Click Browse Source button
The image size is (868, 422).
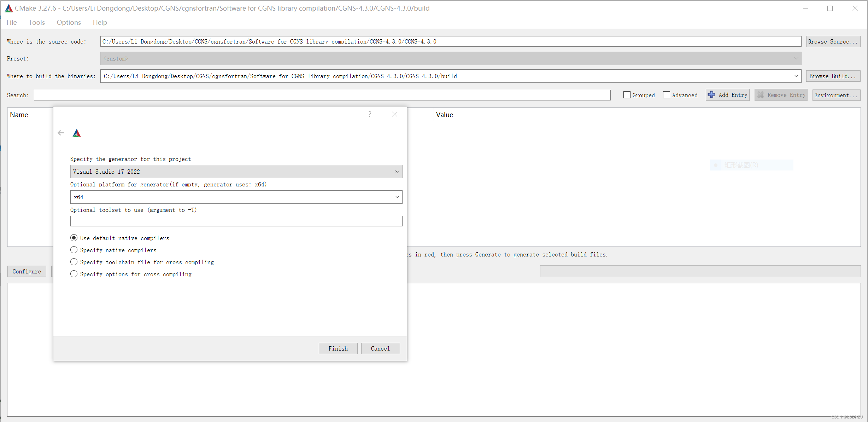coord(833,41)
